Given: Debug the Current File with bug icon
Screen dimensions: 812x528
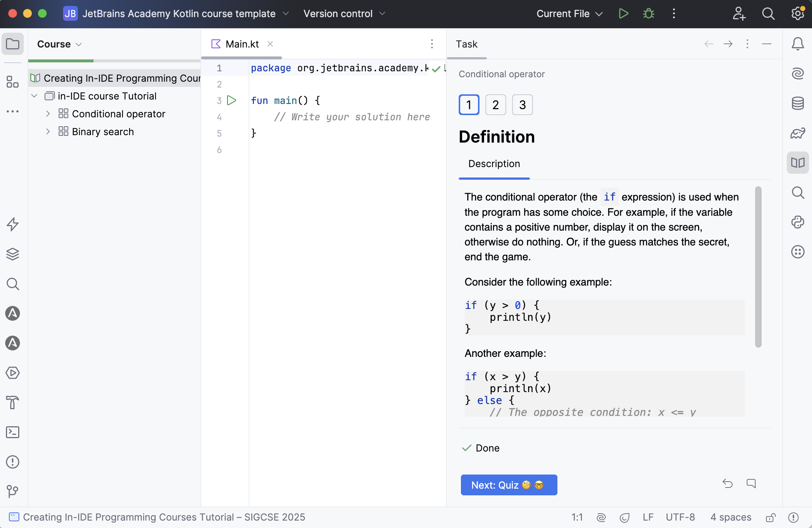Looking at the screenshot, I should point(649,14).
